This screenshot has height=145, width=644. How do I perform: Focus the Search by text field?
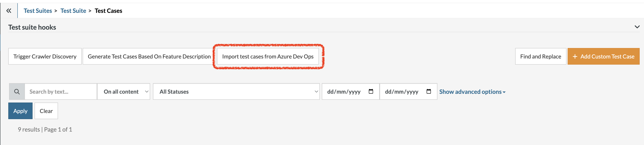point(61,92)
